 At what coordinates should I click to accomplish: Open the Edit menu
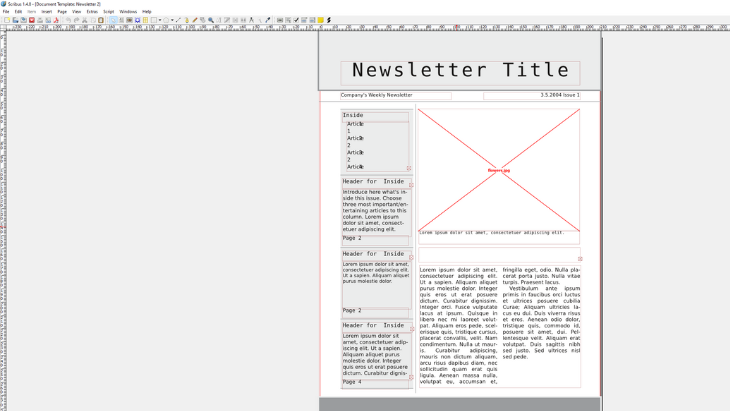tap(18, 12)
